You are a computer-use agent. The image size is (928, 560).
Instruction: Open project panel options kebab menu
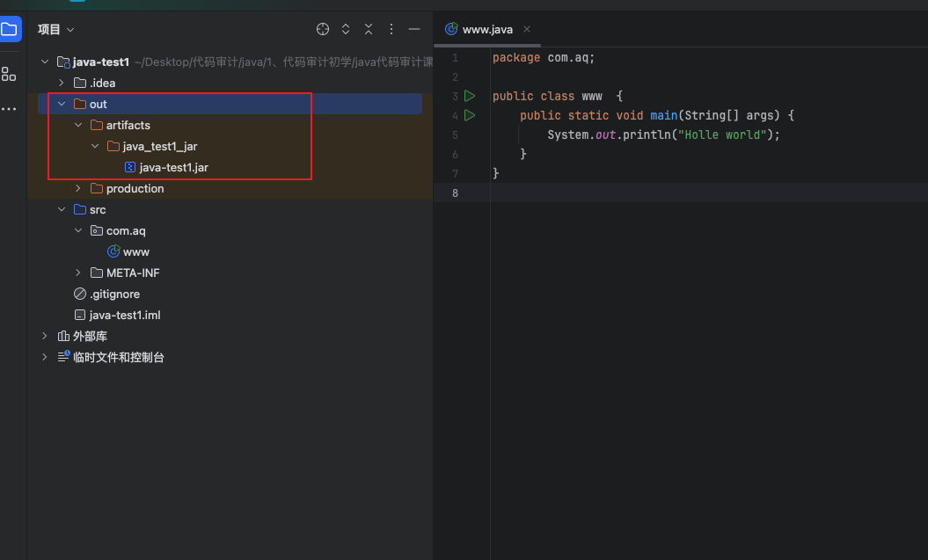pos(391,29)
